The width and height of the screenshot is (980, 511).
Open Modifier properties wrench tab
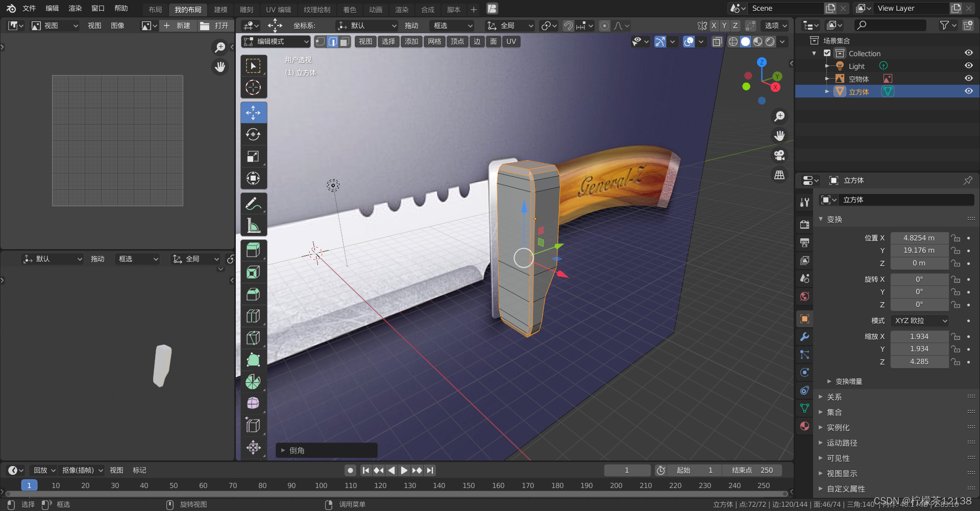[805, 337]
